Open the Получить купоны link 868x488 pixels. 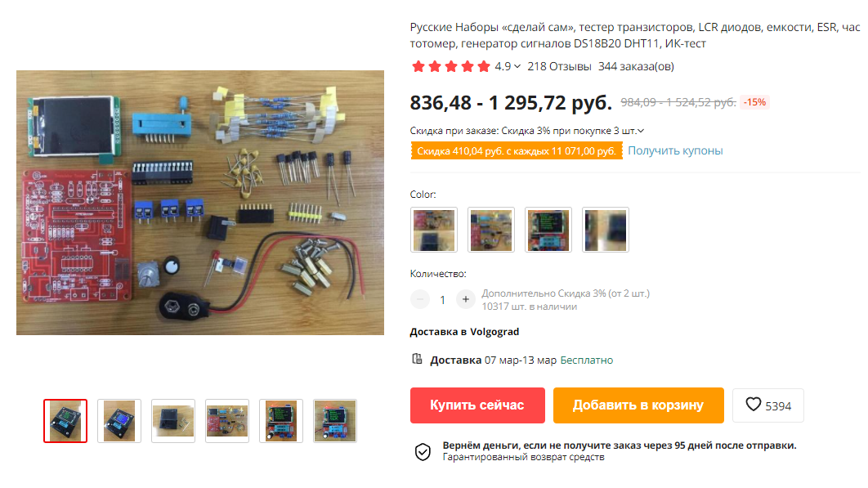[675, 150]
